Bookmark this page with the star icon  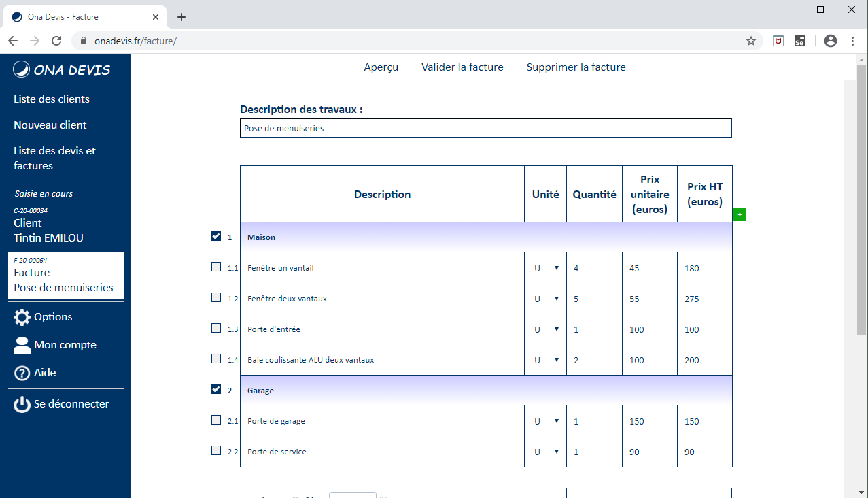(x=750, y=41)
